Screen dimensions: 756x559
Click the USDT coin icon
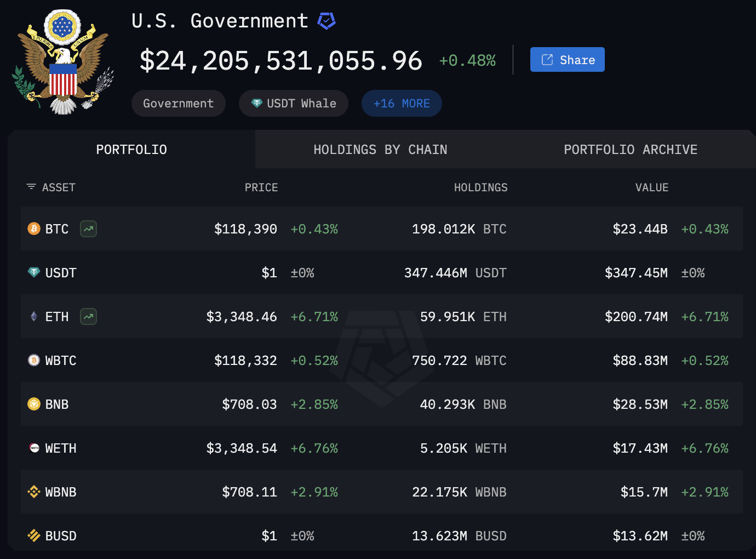pos(34,272)
